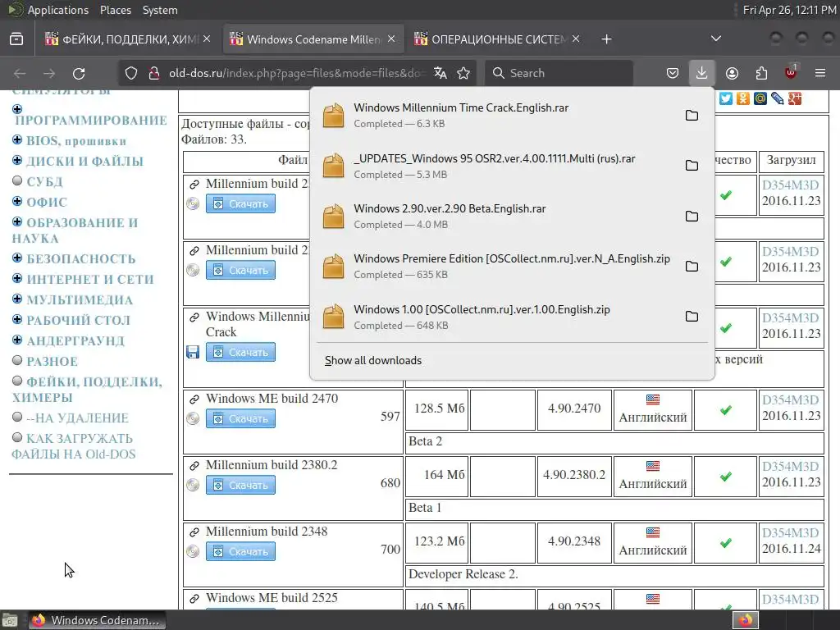Open the РАЗНОЕ category link
The width and height of the screenshot is (840, 630).
(x=52, y=362)
